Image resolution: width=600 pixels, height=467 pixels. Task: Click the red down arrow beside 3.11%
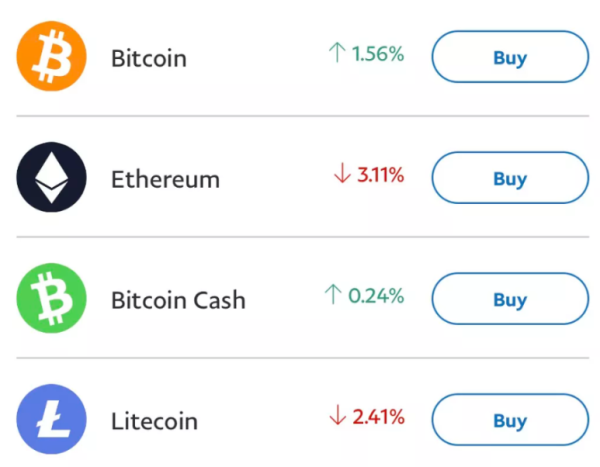click(342, 173)
